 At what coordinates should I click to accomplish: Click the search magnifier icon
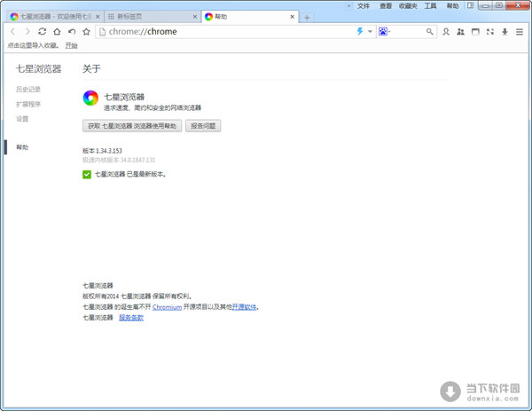(429, 32)
